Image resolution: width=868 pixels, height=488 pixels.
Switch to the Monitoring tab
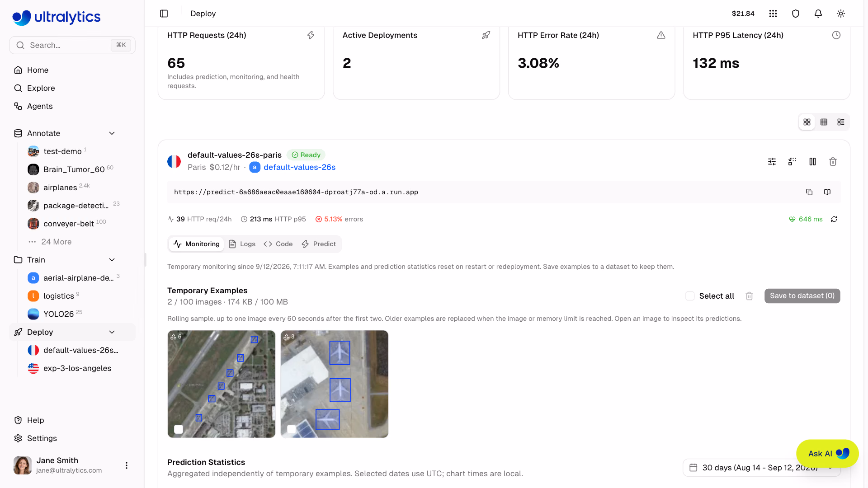coord(197,244)
